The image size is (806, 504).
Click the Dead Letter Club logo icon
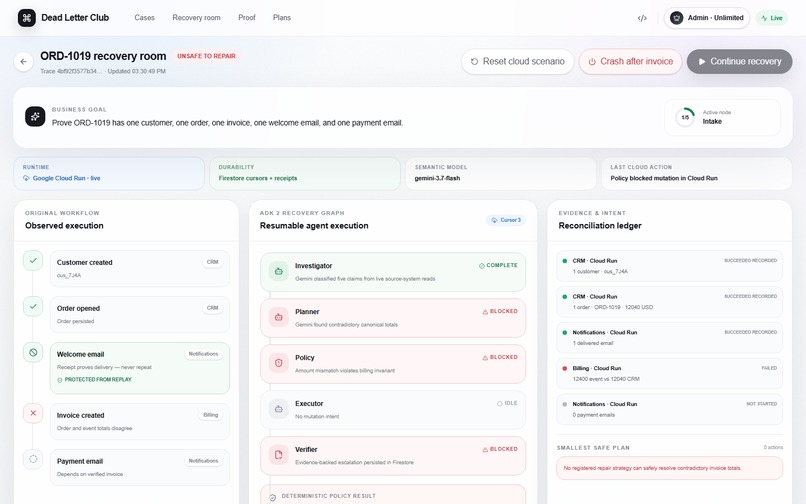[x=27, y=18]
